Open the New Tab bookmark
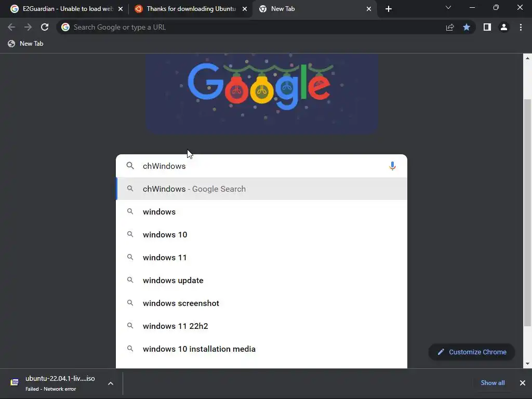Screen dimensions: 532x399 coord(26,44)
